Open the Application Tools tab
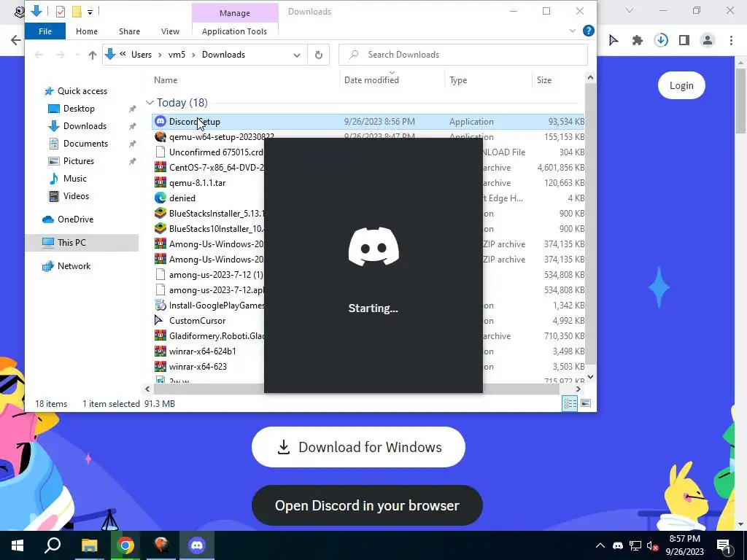 (234, 31)
